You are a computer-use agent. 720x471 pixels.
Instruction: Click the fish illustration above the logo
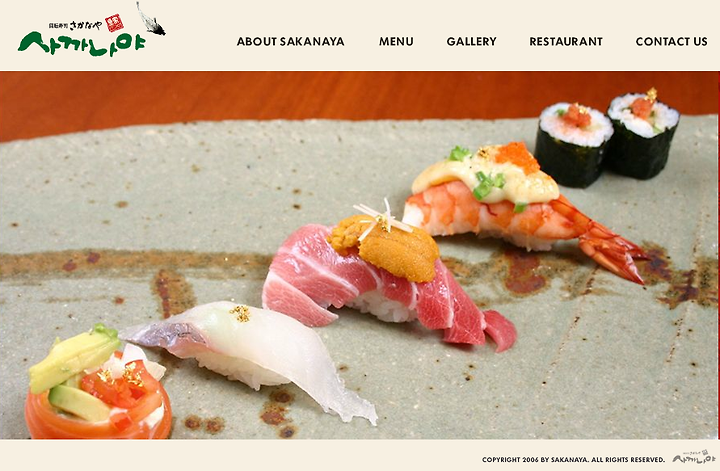tap(151, 18)
